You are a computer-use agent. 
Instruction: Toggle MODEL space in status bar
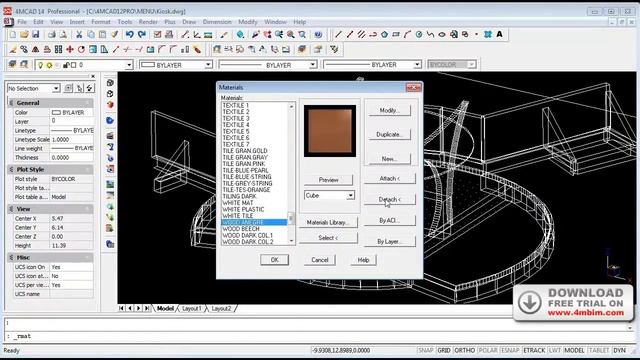point(574,350)
